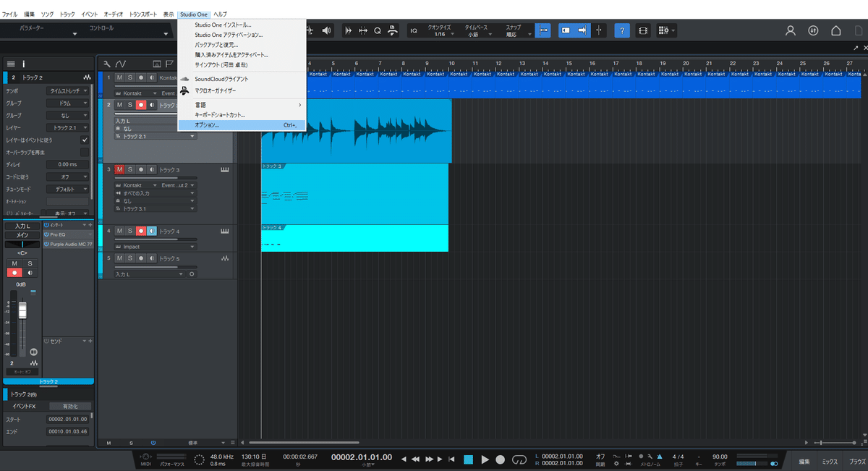Switch to the ミックス view
868x471 pixels.
tap(830, 461)
